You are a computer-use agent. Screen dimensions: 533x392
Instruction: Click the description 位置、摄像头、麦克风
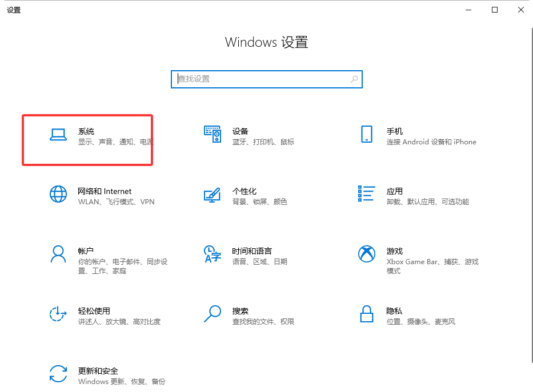[420, 322]
